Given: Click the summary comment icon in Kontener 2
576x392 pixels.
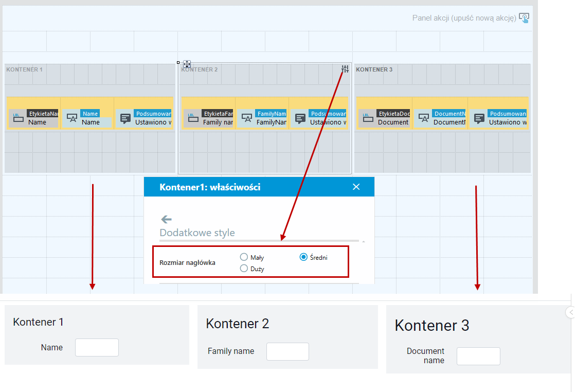Looking at the screenshot, I should pos(300,118).
